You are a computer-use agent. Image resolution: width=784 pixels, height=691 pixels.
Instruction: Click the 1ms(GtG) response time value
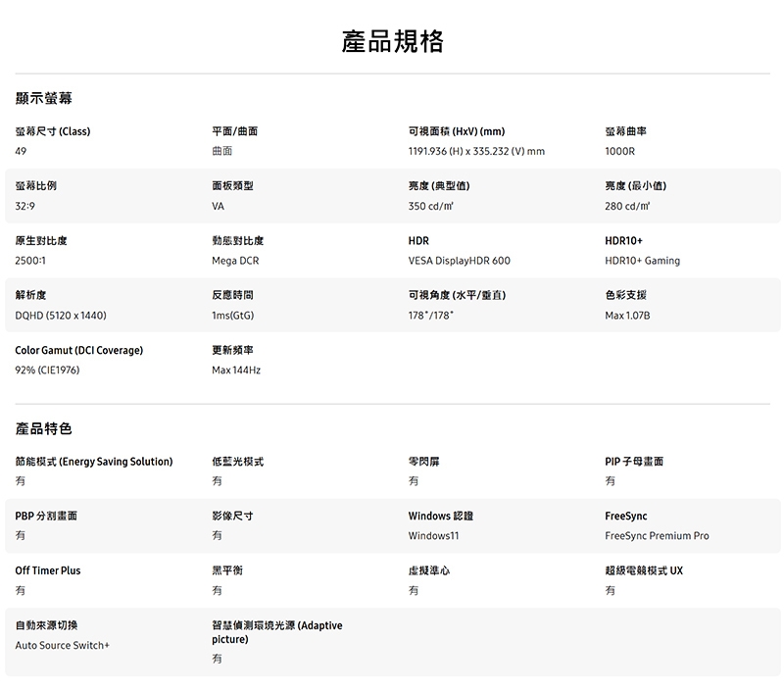233,316
